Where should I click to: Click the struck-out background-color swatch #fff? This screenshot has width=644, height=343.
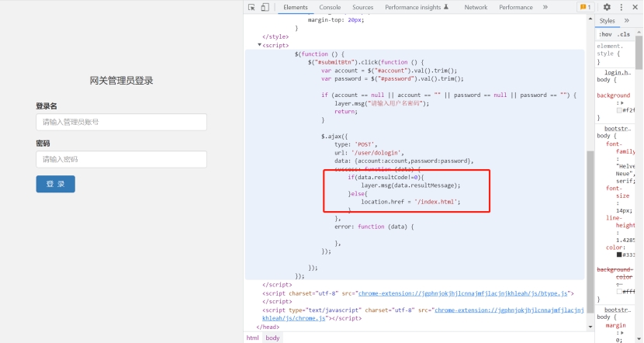[x=619, y=291]
